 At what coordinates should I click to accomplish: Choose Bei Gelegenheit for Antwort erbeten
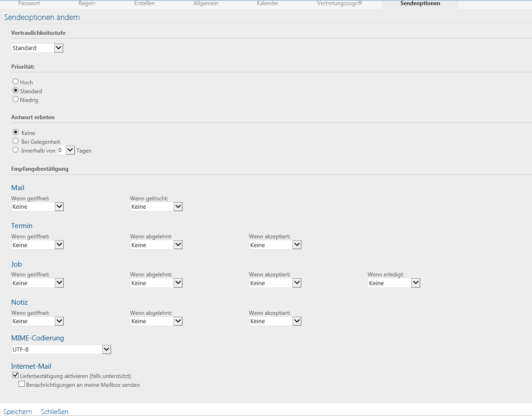[x=15, y=141]
